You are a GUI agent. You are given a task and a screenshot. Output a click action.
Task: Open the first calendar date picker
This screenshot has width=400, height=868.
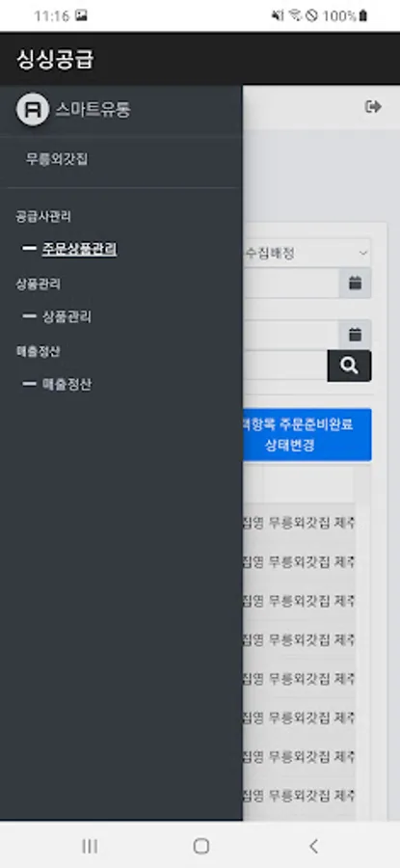[x=356, y=284]
